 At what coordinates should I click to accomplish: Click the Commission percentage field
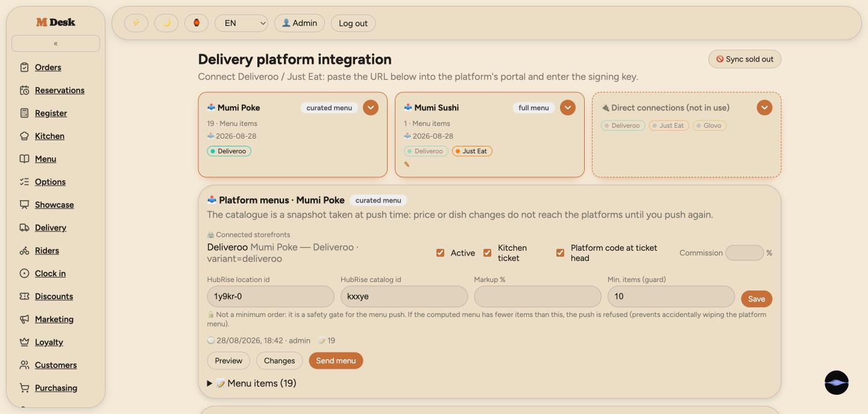coord(744,252)
